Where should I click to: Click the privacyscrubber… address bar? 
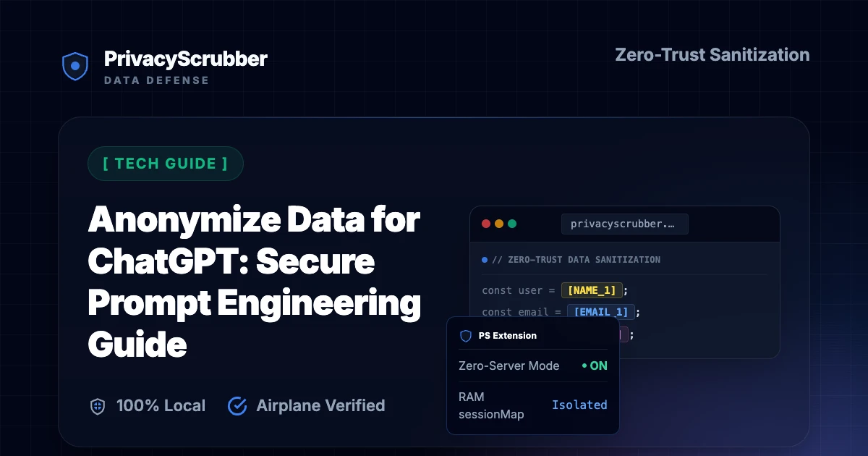625,224
